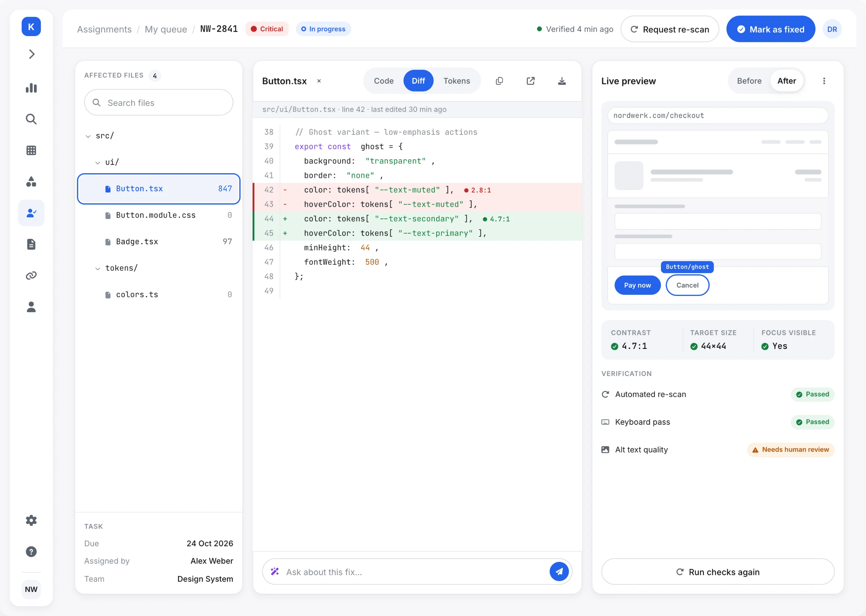866x616 pixels.
Task: Collapse the src/ folder
Action: click(88, 136)
